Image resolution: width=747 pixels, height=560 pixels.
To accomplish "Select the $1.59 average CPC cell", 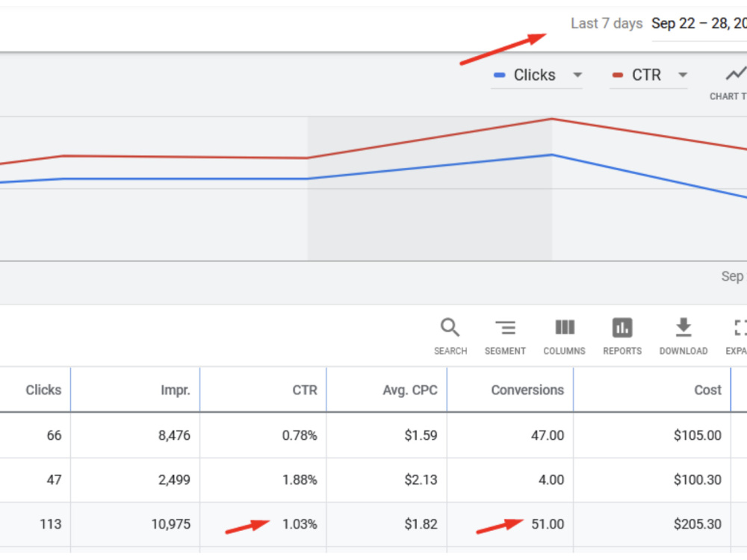I will pos(421,435).
